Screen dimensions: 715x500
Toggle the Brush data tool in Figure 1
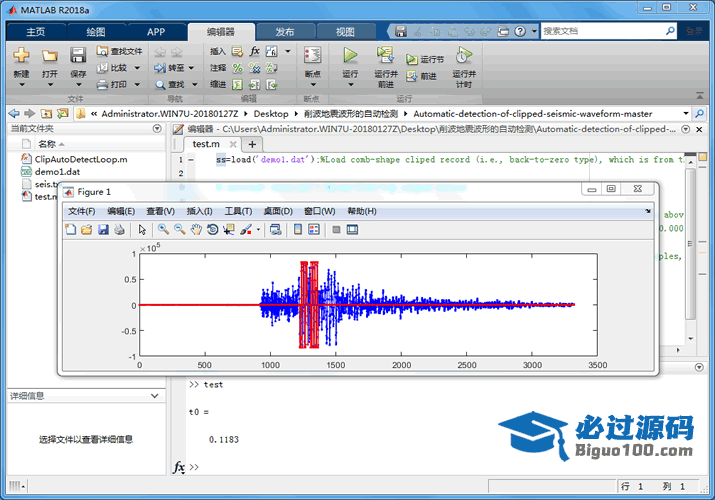246,230
